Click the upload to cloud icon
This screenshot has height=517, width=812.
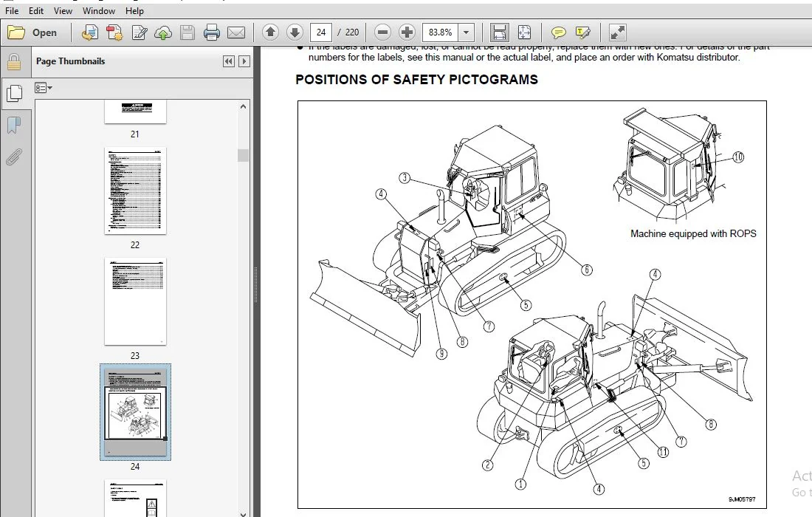click(x=163, y=32)
